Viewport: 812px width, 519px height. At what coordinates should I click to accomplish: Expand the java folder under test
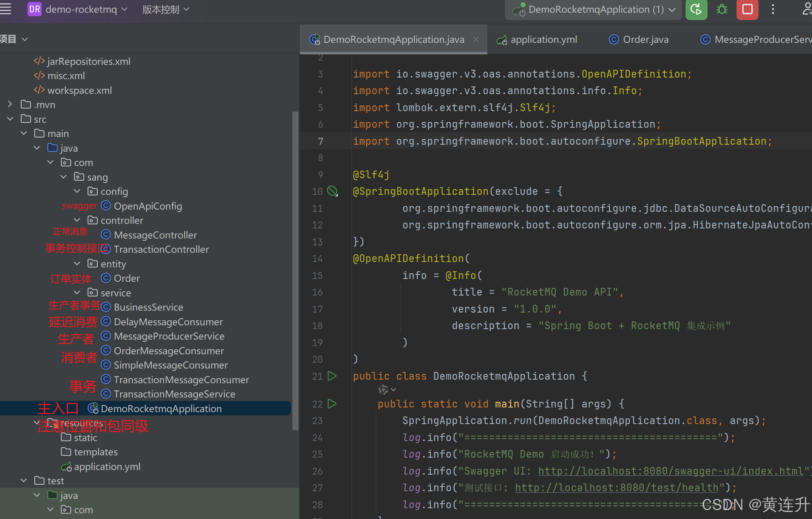pyautogui.click(x=37, y=495)
